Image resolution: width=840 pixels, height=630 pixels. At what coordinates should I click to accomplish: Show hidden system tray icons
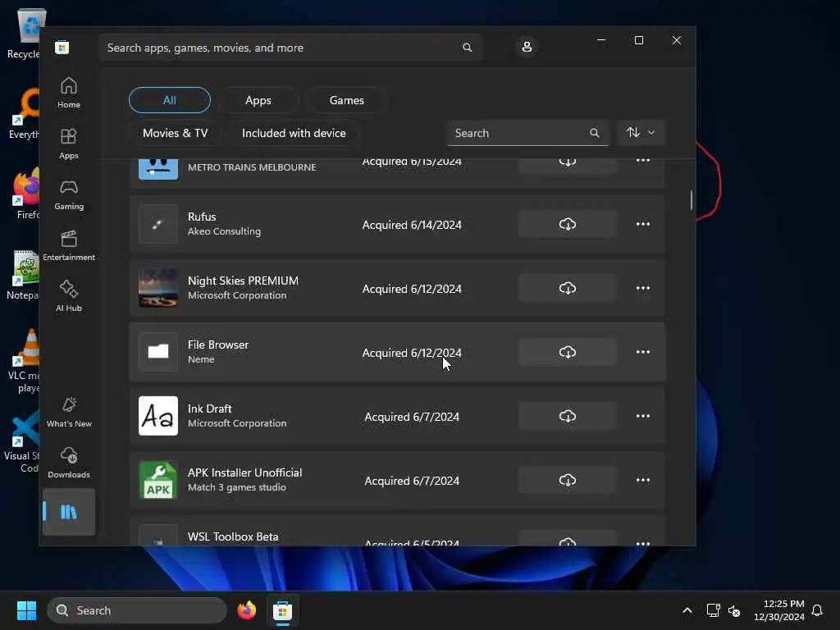(687, 610)
